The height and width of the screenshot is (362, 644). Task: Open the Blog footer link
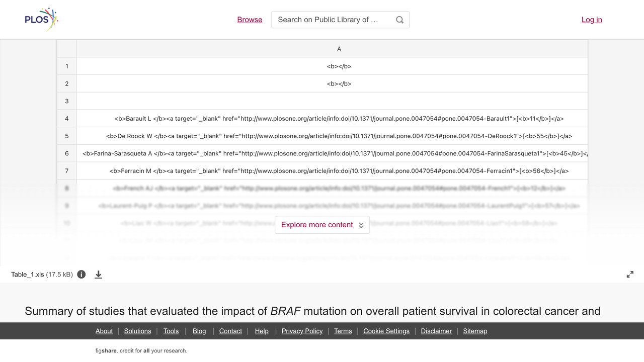[199, 331]
